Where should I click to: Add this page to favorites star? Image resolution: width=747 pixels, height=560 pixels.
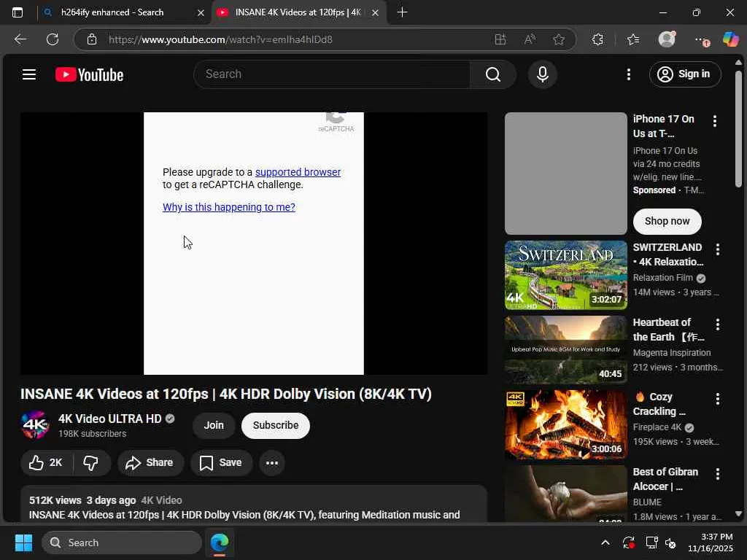(559, 39)
